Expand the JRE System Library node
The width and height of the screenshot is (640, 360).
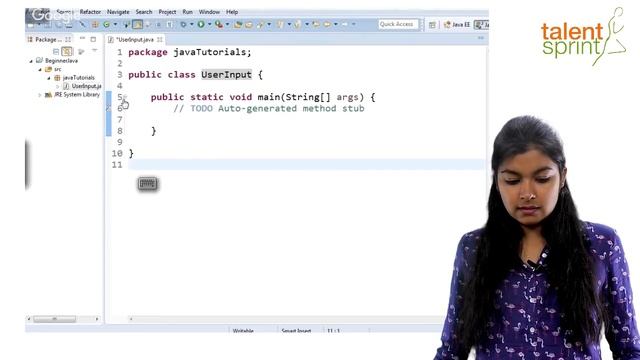[40, 95]
